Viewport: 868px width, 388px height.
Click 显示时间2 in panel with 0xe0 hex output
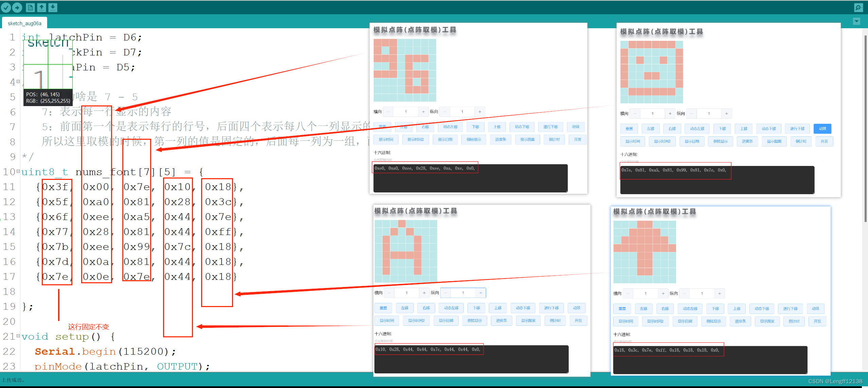pyautogui.click(x=415, y=139)
